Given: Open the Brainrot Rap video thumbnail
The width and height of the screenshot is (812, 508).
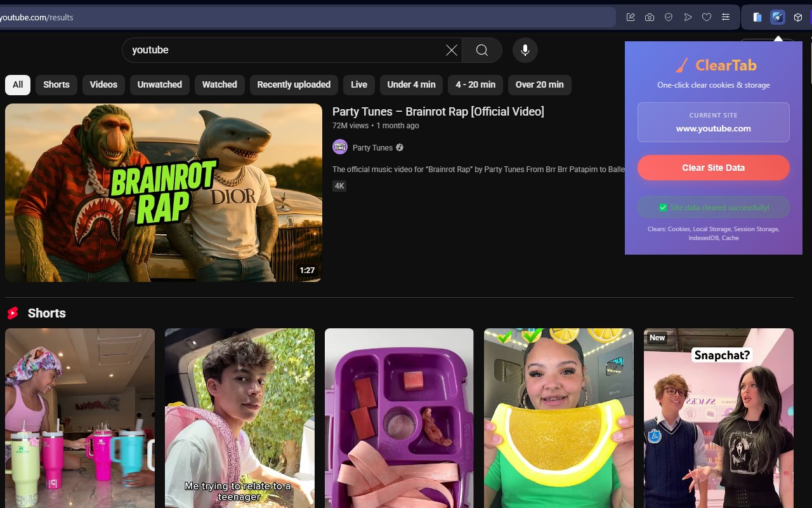Looking at the screenshot, I should 164,192.
